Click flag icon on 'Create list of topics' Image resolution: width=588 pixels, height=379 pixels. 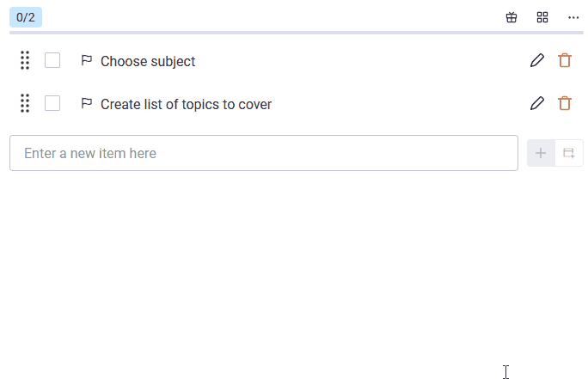[86, 103]
